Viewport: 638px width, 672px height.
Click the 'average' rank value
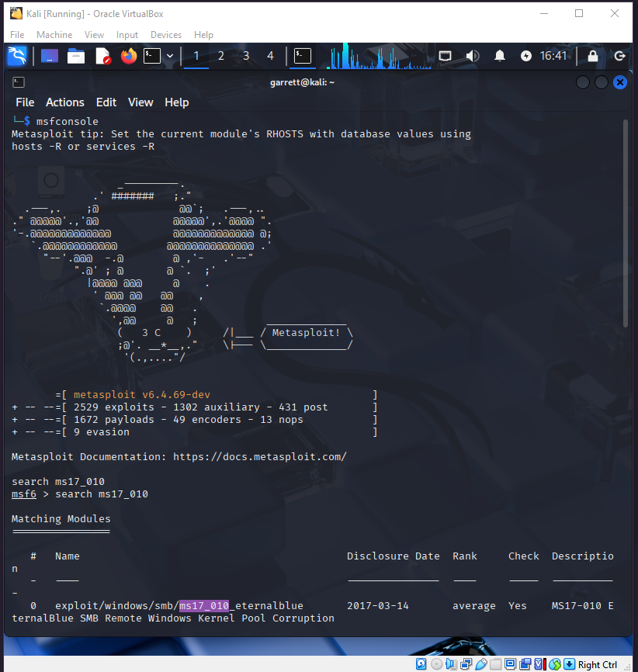click(474, 606)
